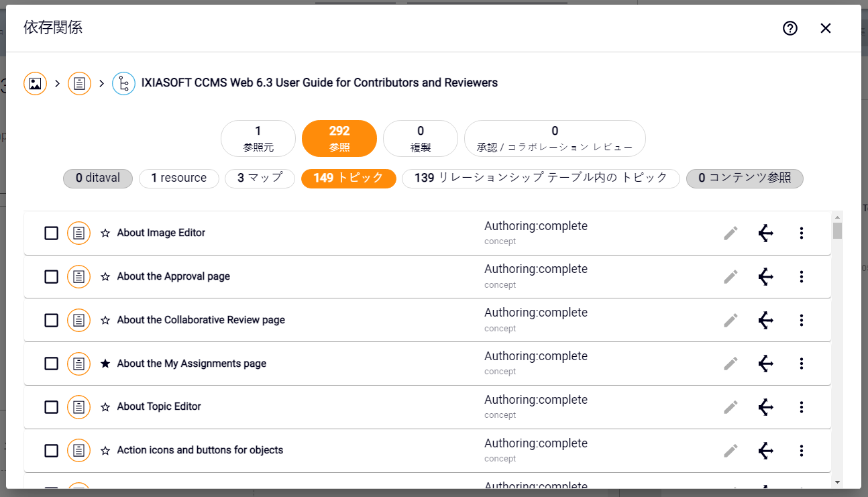This screenshot has height=497, width=868.
Task: Open About the Collaborative Review page title
Action: coord(201,320)
